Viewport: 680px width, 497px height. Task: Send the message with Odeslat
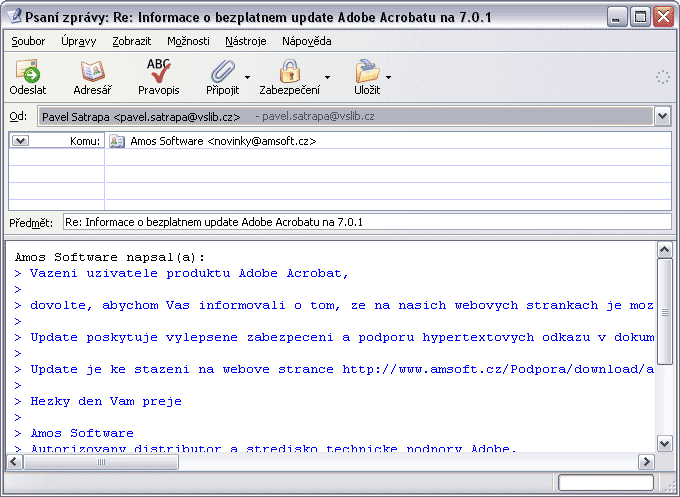28,77
